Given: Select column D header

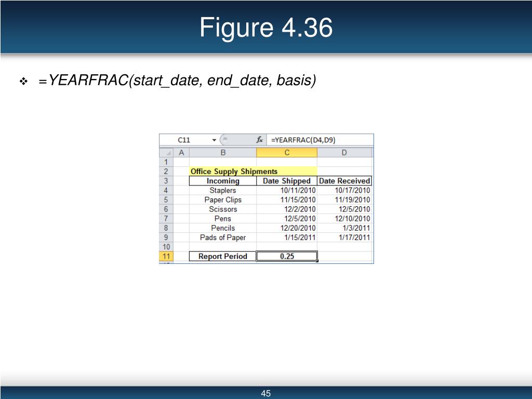Looking at the screenshot, I should point(344,153).
